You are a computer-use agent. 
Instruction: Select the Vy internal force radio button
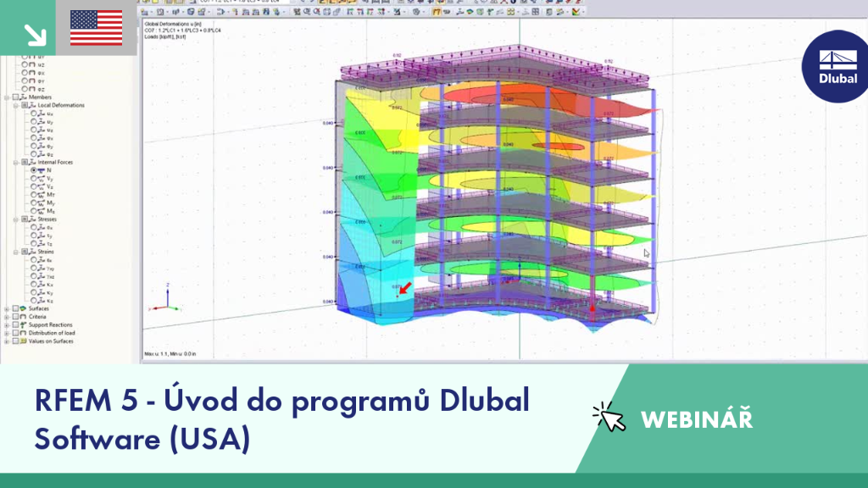34,179
